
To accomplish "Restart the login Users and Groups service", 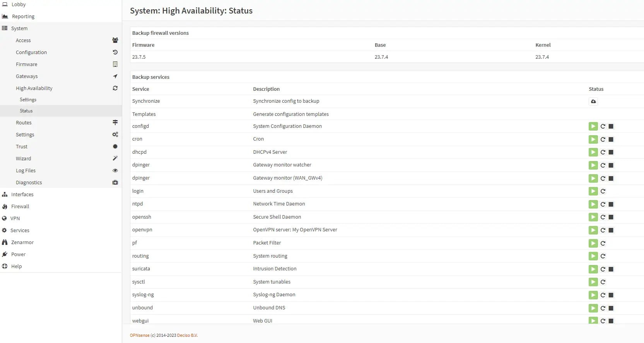I will tap(603, 191).
